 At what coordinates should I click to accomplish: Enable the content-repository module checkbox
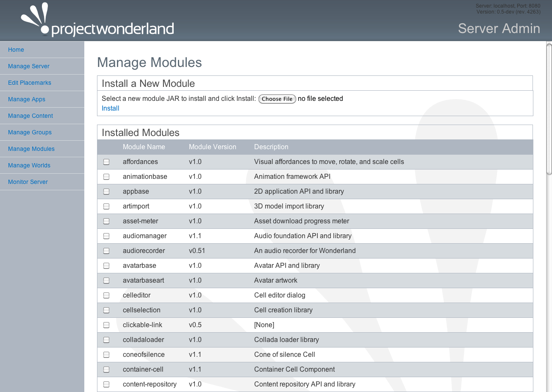(x=106, y=384)
